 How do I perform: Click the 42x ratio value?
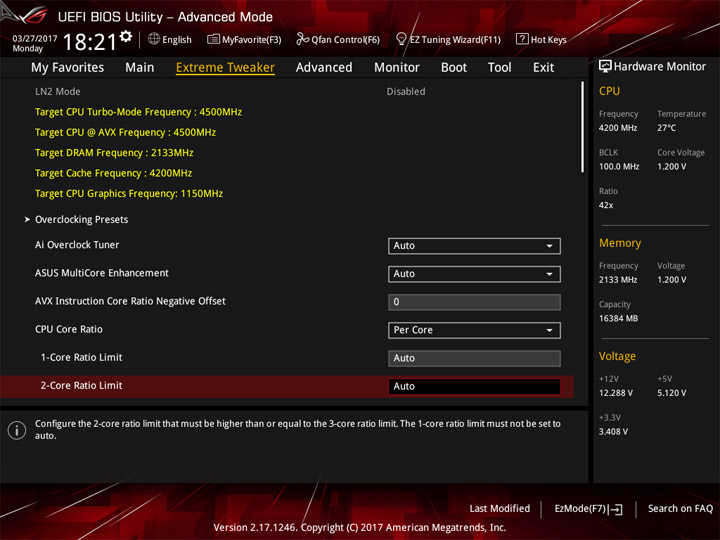(606, 205)
